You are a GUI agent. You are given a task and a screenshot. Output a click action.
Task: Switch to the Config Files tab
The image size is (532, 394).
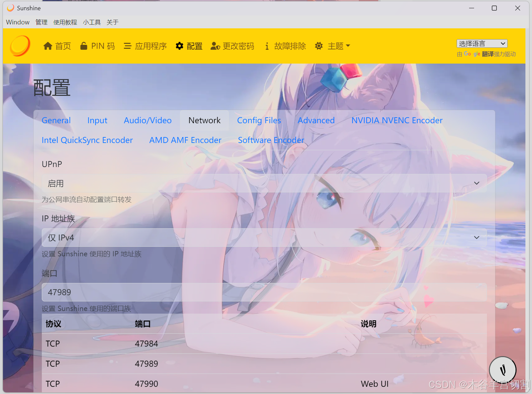click(259, 120)
